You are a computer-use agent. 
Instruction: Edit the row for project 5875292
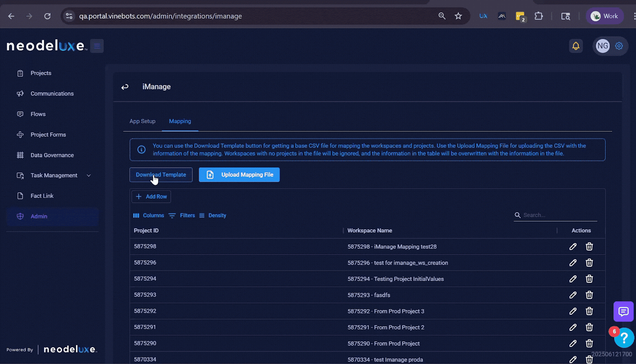pos(573,311)
